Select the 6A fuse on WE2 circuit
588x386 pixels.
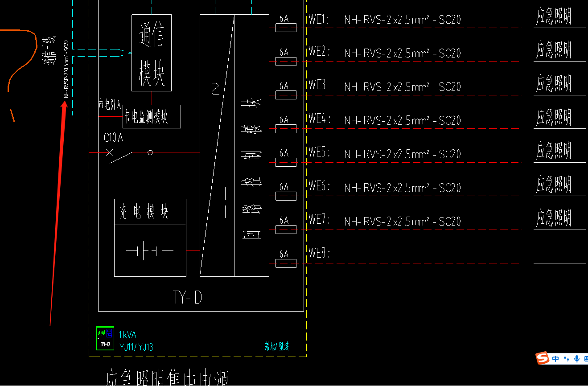click(286, 62)
